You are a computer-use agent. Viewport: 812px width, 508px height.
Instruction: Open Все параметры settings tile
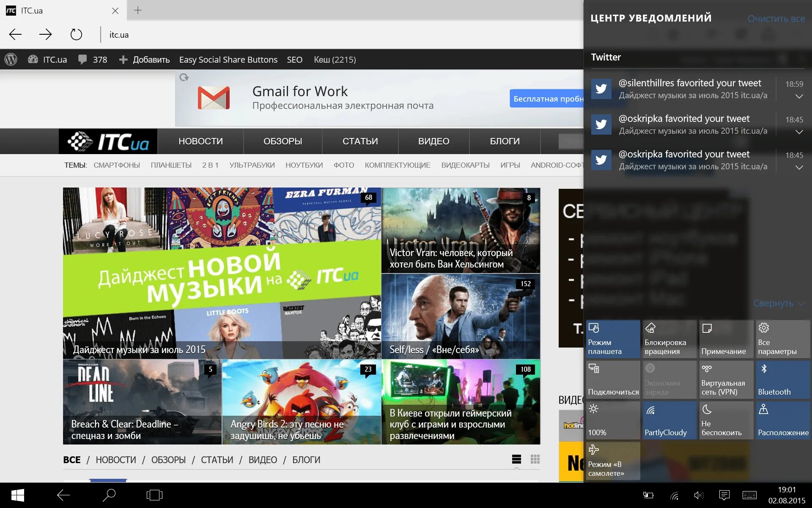(783, 339)
